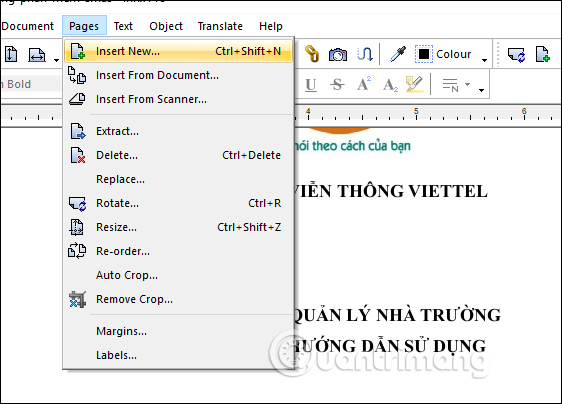Click the fit page height toolbar icon
The height and width of the screenshot is (404, 562).
[x=11, y=54]
